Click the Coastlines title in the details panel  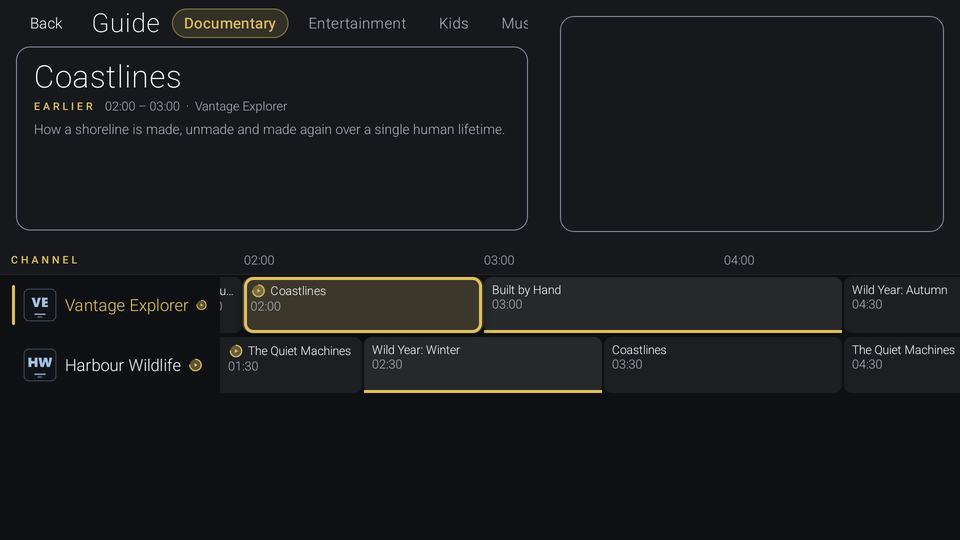click(108, 77)
